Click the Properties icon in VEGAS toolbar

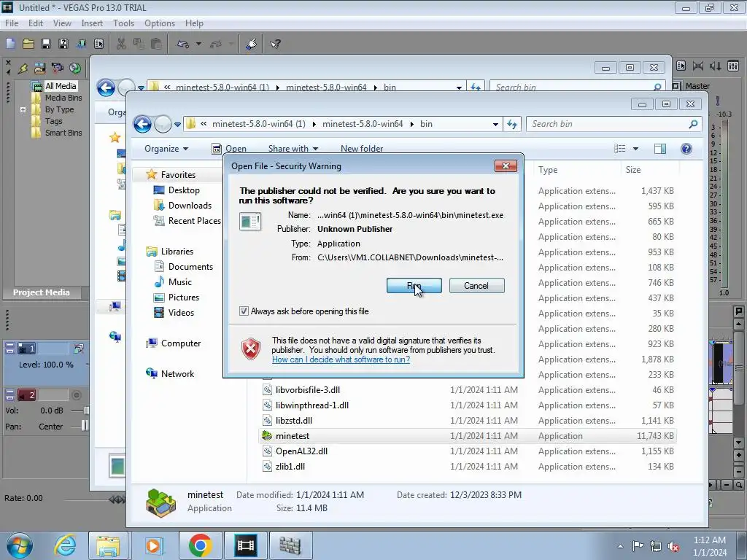coord(98,44)
